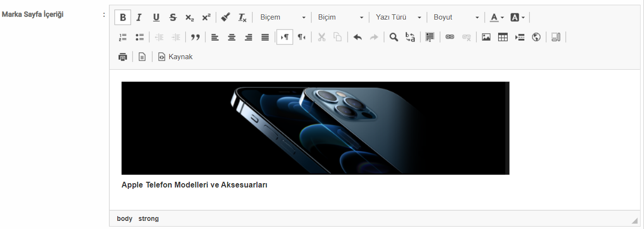Toggle underline formatting

tap(156, 18)
